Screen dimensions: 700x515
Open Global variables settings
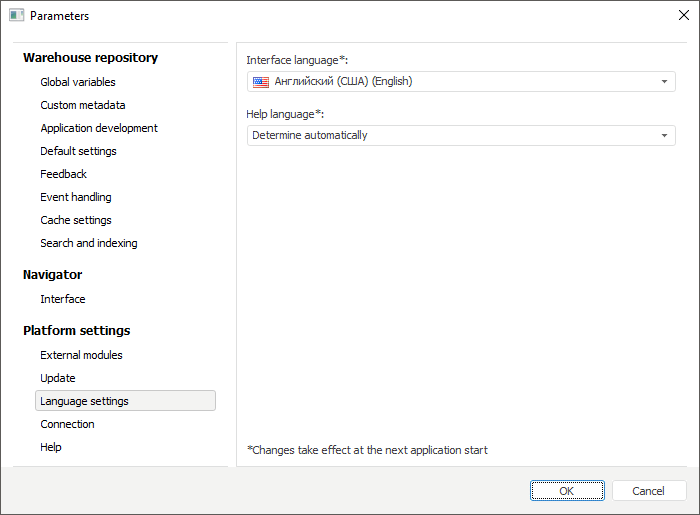[x=78, y=82]
